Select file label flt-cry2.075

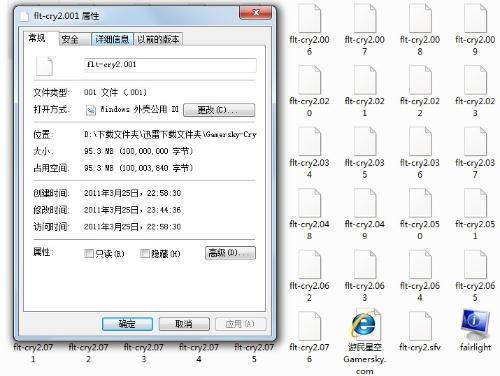[x=254, y=353]
